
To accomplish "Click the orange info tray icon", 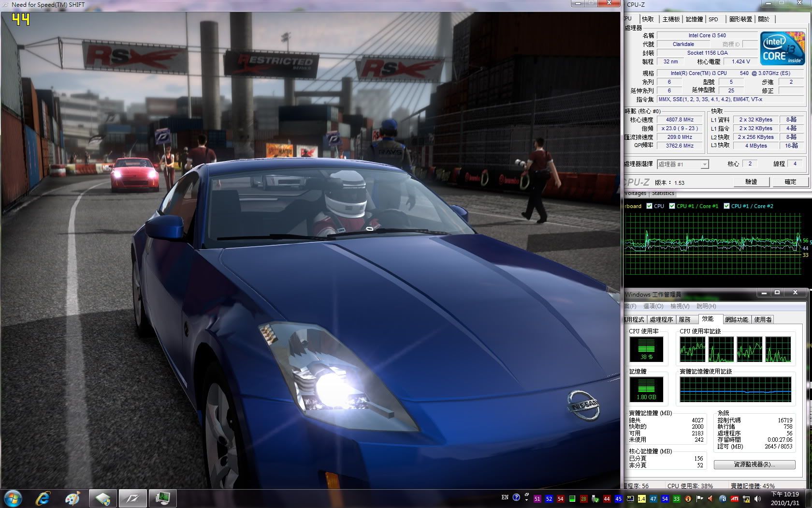I will click(688, 499).
